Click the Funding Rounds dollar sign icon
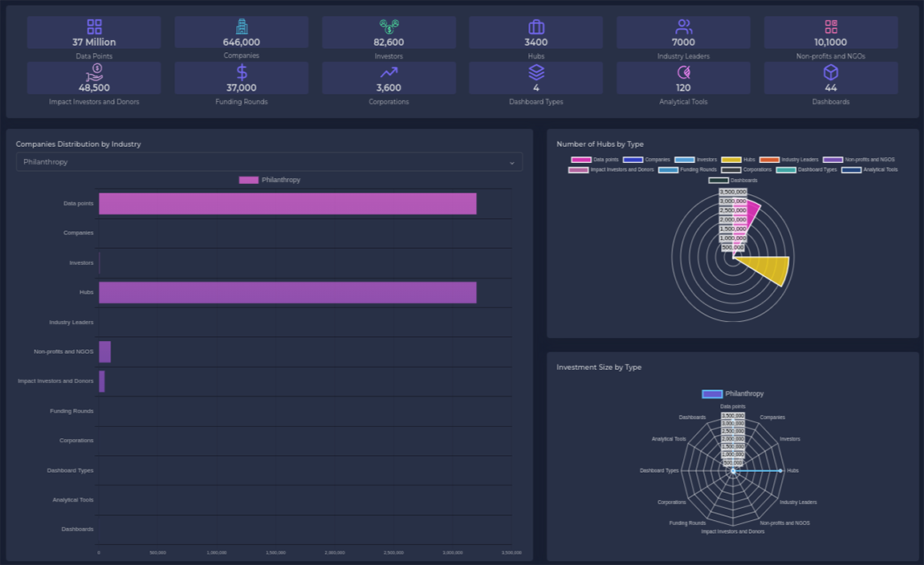This screenshot has height=565, width=924. [242, 73]
